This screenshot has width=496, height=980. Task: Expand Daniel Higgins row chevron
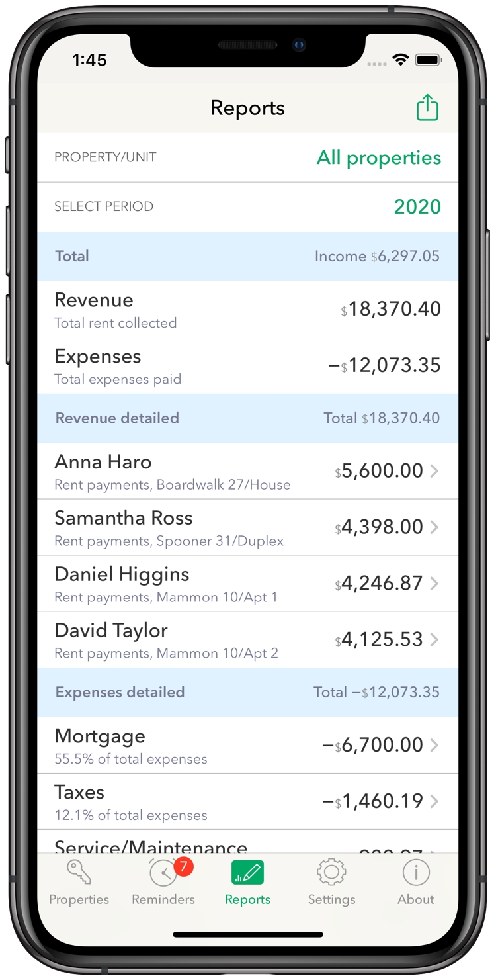point(434,583)
